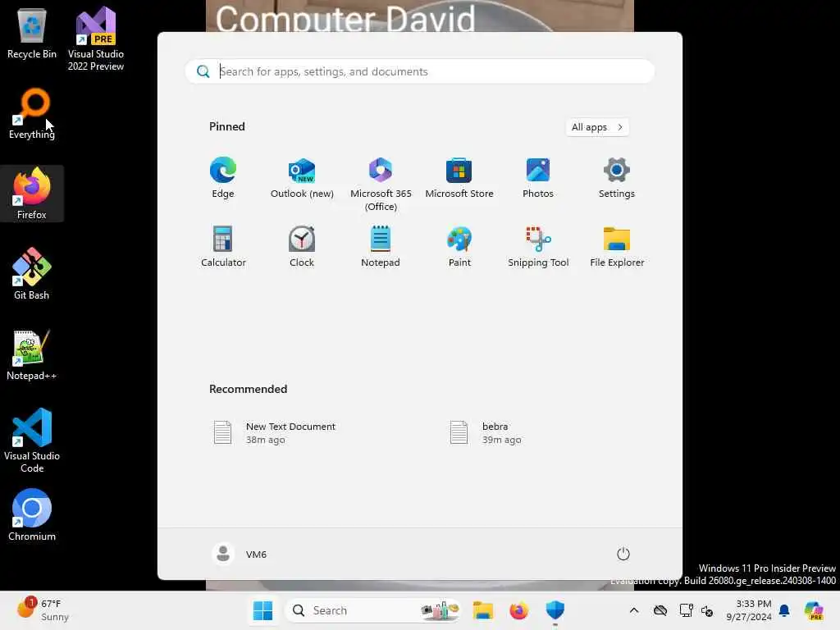The image size is (840, 630).
Task: Click the crossed-out cloud tray icon
Action: 660,610
